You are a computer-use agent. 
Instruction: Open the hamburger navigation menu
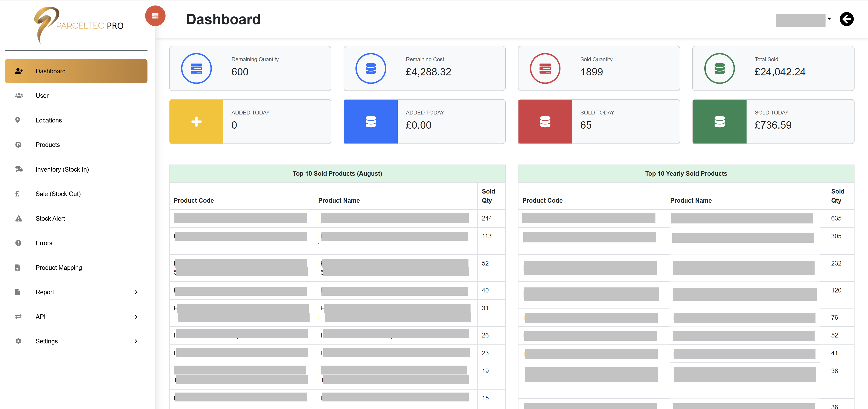tap(155, 16)
